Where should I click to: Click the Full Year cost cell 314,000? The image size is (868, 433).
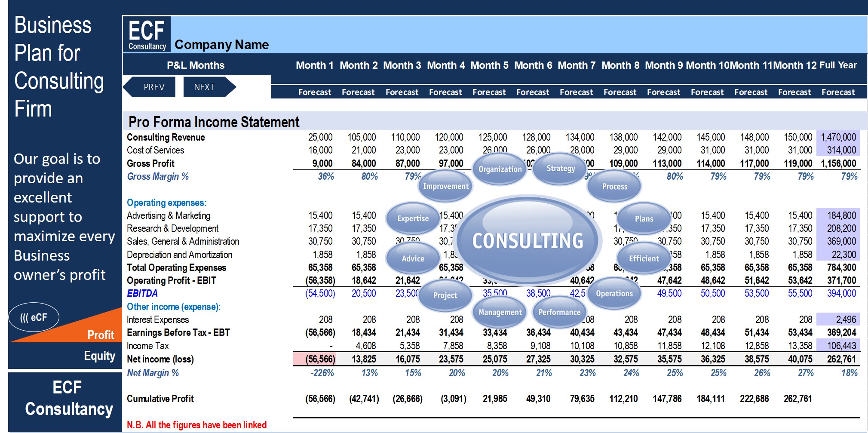click(838, 150)
